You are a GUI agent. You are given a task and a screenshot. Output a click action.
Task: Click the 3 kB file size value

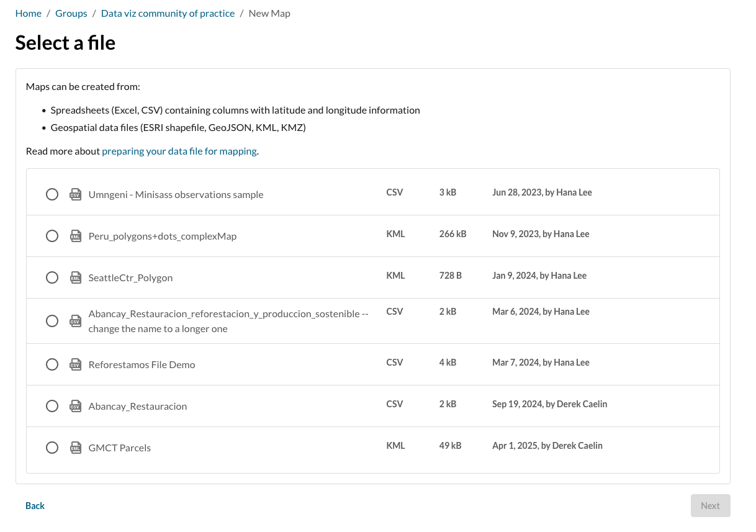448,192
